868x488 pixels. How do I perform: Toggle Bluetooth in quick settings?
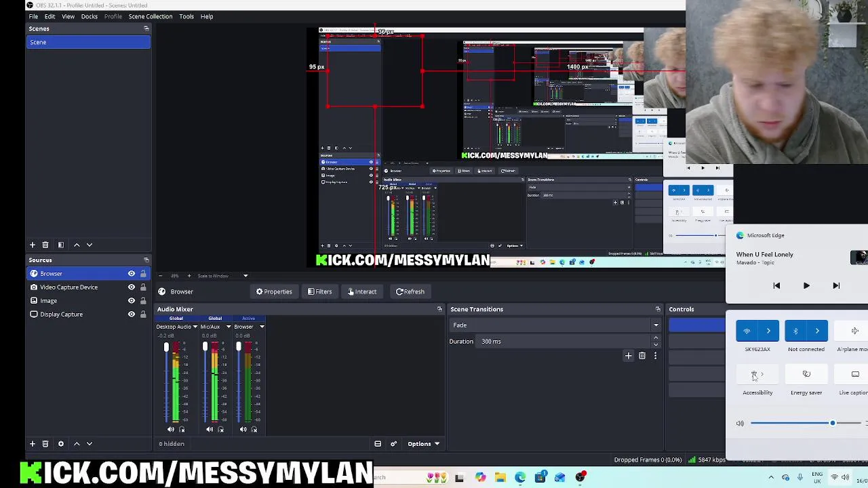click(795, 331)
